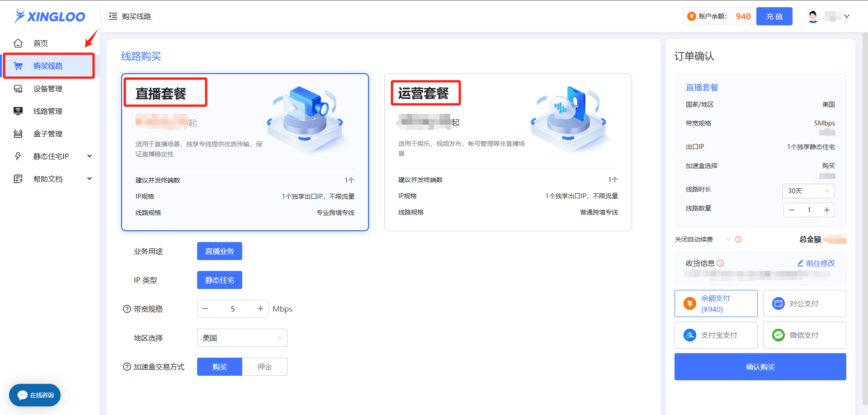Open 设备管理 in sidebar

(x=50, y=89)
